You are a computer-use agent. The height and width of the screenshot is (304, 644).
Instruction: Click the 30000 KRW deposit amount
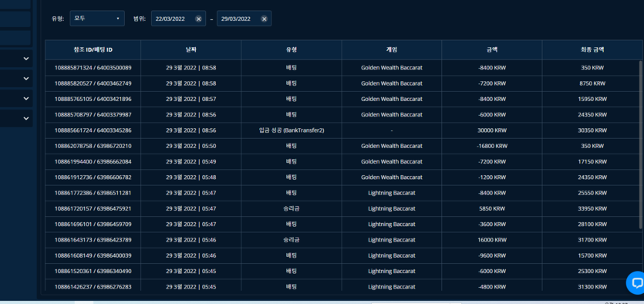point(492,130)
